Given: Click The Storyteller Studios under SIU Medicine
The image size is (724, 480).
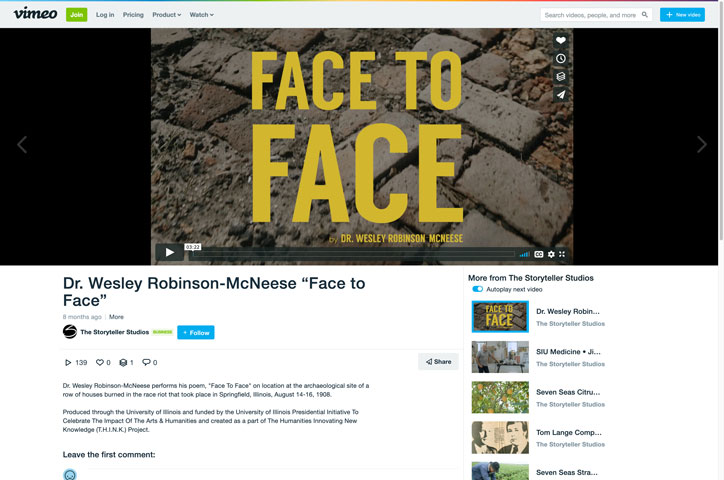Looking at the screenshot, I should pyautogui.click(x=570, y=364).
